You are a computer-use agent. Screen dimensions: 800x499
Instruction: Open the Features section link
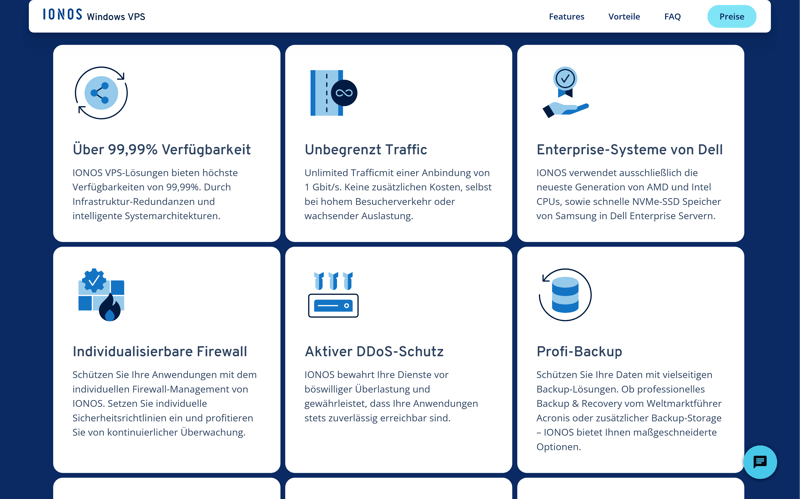click(x=566, y=16)
